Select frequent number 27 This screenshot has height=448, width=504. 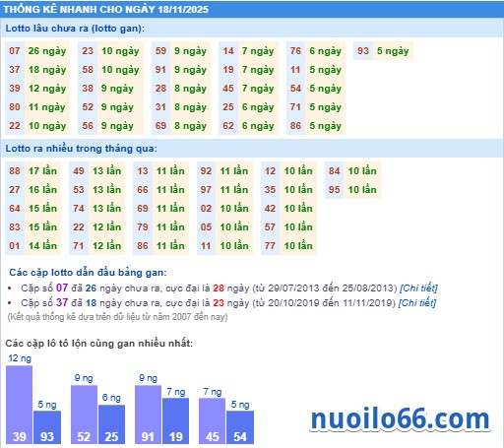15,189
